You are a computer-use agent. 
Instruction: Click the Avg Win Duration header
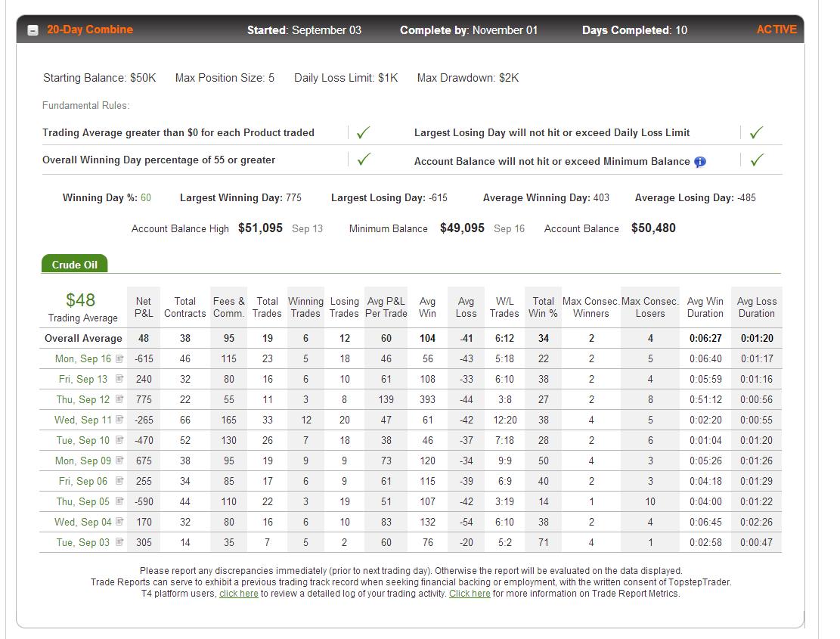pyautogui.click(x=705, y=307)
